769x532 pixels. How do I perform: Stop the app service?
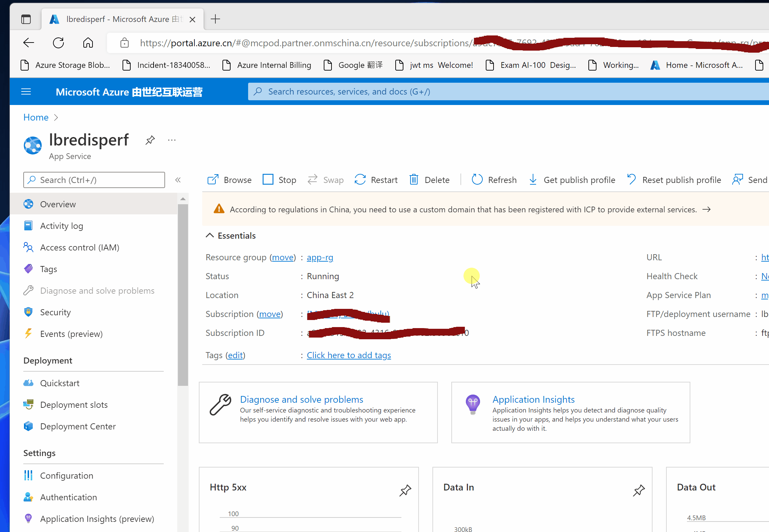pos(280,180)
